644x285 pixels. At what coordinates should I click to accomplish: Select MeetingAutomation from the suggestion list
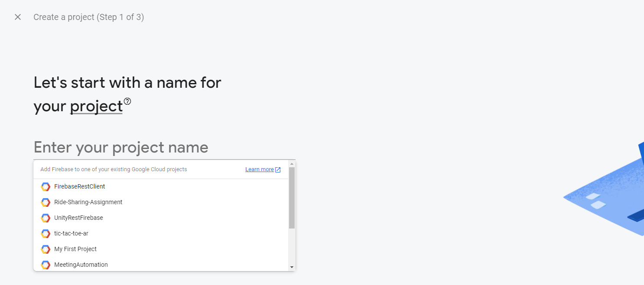81,265
